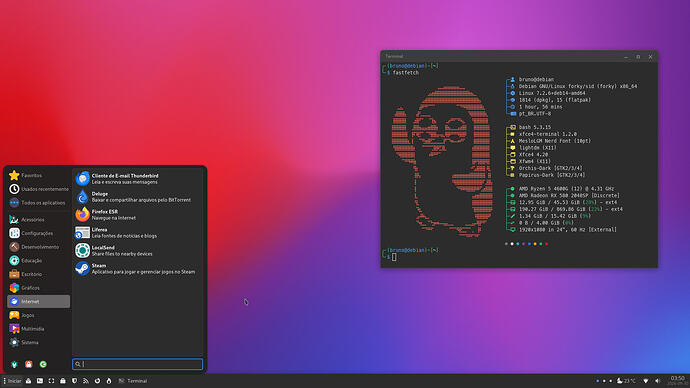690x388 pixels.
Task: Switch to Desenvolvimento category
Action: pos(38,247)
